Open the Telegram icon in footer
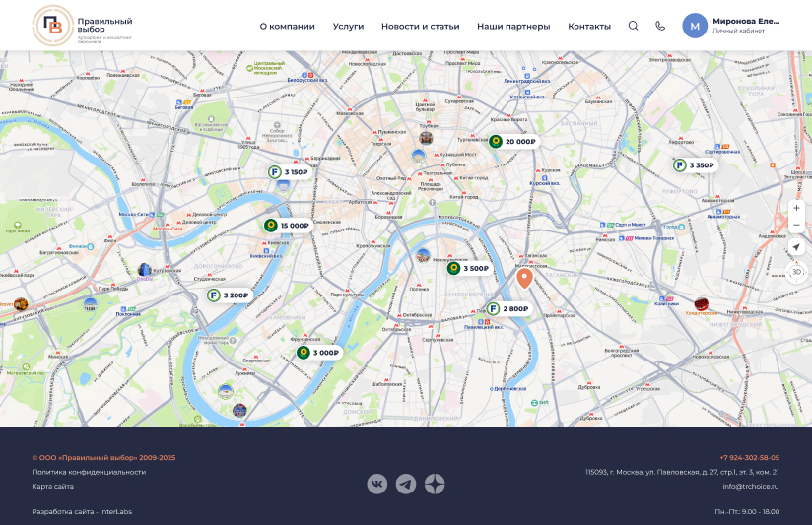Viewport: 812px width, 525px height. click(406, 484)
